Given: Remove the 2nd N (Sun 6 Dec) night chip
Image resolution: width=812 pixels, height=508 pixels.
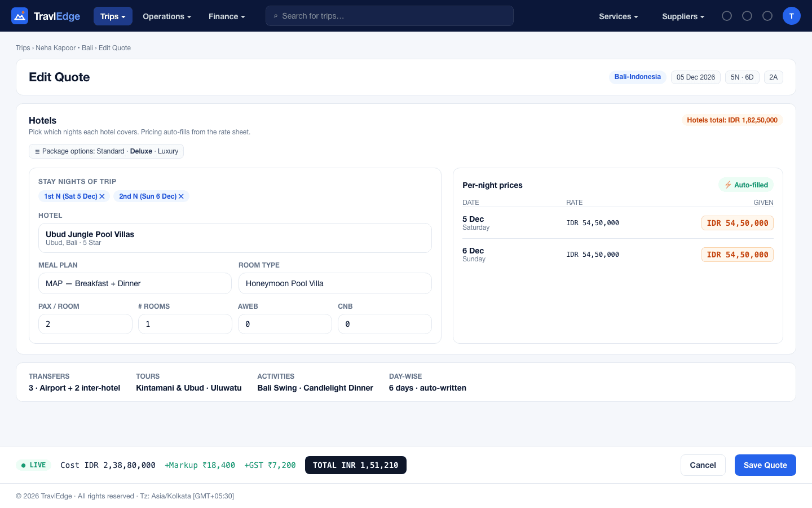Looking at the screenshot, I should click(x=181, y=196).
